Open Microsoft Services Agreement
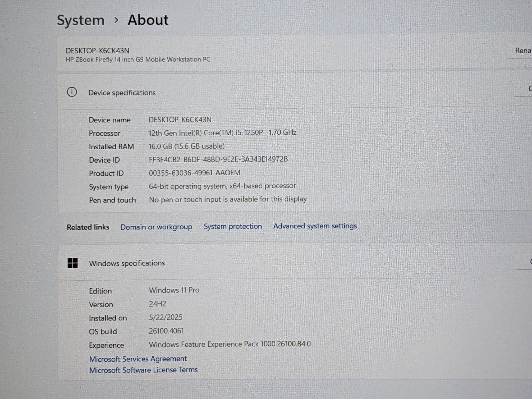Screen dimensions: 532x399 point(138,359)
